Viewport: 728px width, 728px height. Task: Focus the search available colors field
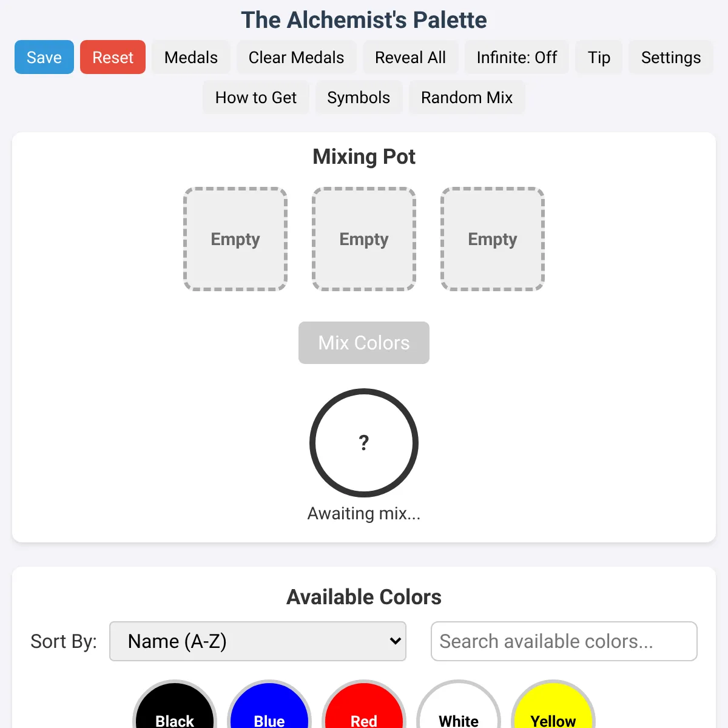point(564,641)
